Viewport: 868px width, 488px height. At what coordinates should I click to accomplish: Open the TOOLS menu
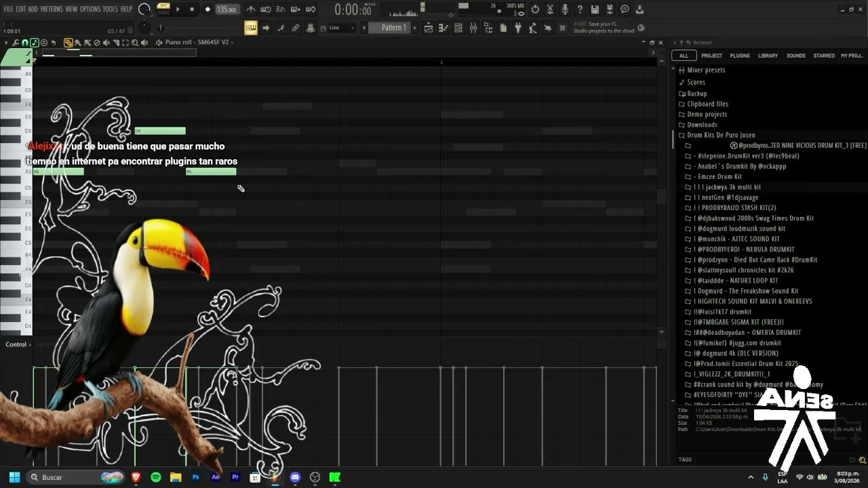click(110, 9)
